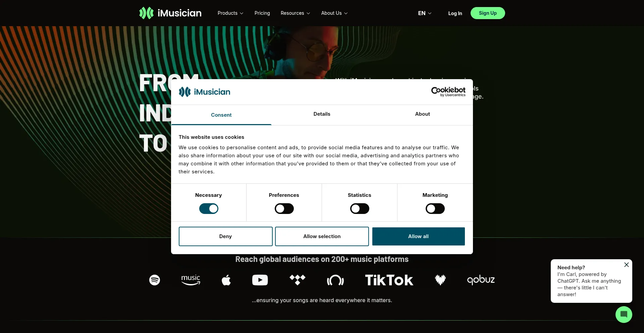Screen dimensions: 644x333
Task: Click the YouTube play icon
Action: click(260, 280)
